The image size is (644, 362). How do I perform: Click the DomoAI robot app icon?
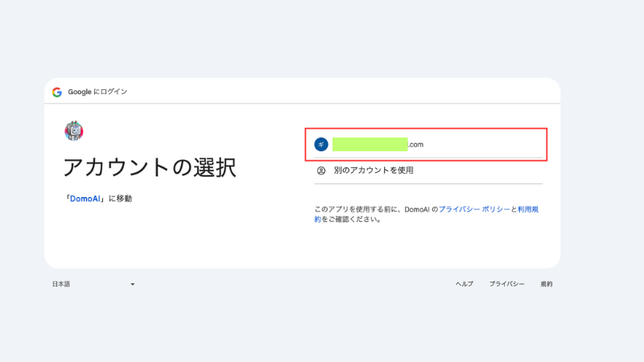(x=74, y=131)
